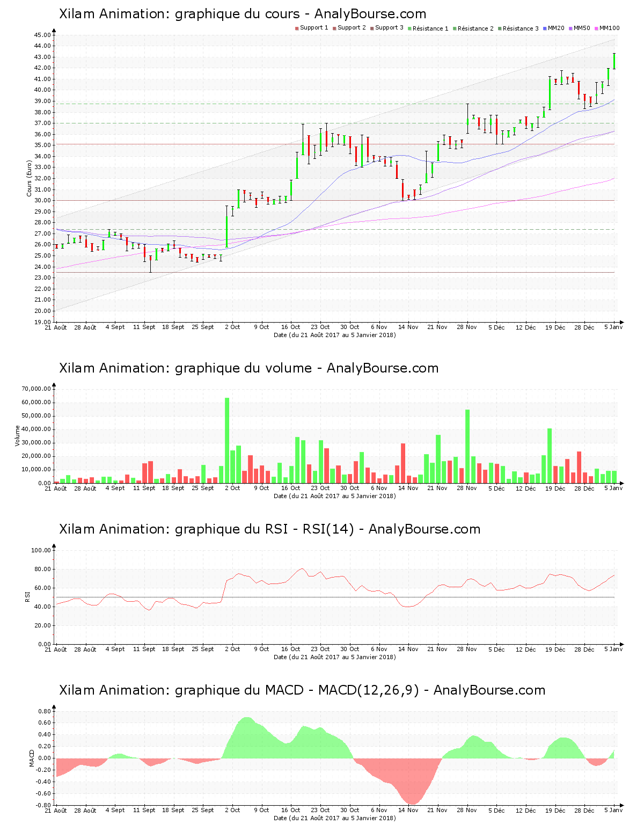
Task: Click '14 Nov' date under MACD chart
Action: tap(408, 810)
